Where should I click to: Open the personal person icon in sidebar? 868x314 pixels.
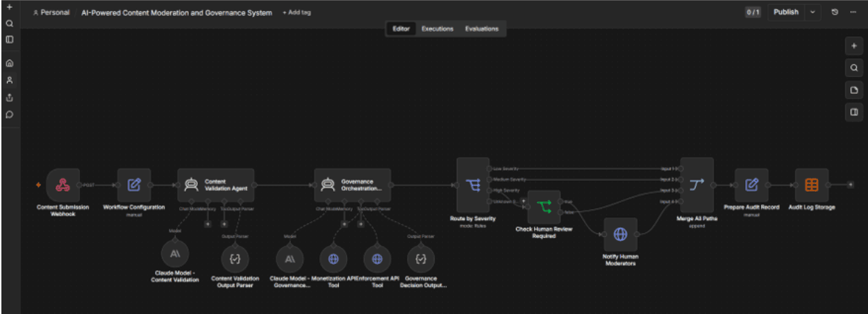pyautogui.click(x=10, y=81)
